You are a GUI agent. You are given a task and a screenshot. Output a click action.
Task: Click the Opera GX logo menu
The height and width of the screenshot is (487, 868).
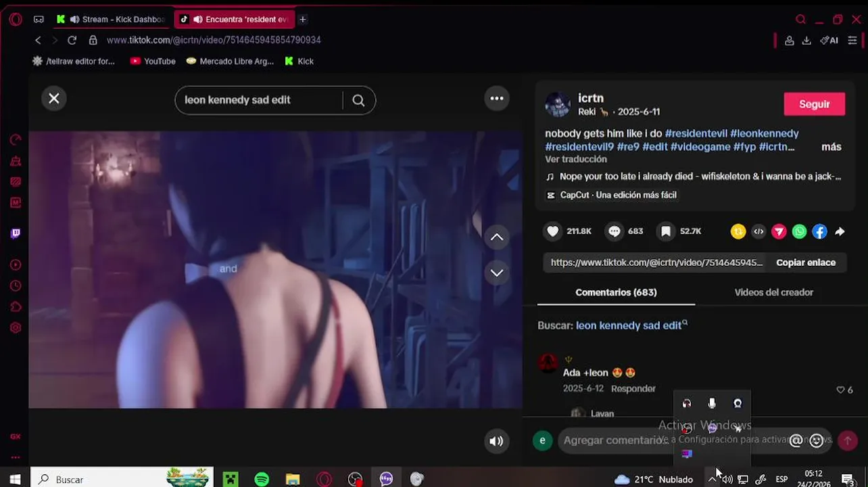[x=15, y=20]
